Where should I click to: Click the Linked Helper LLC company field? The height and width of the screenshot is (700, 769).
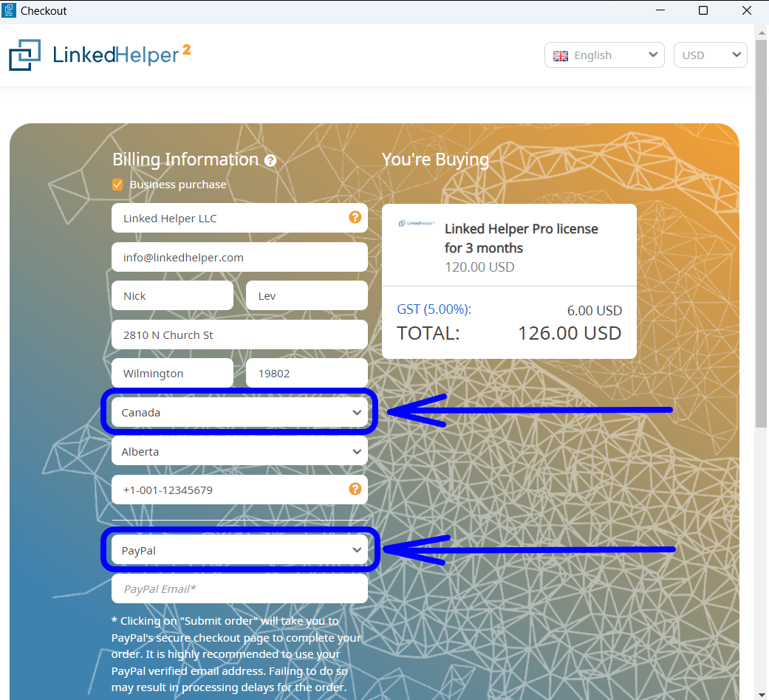(x=239, y=218)
